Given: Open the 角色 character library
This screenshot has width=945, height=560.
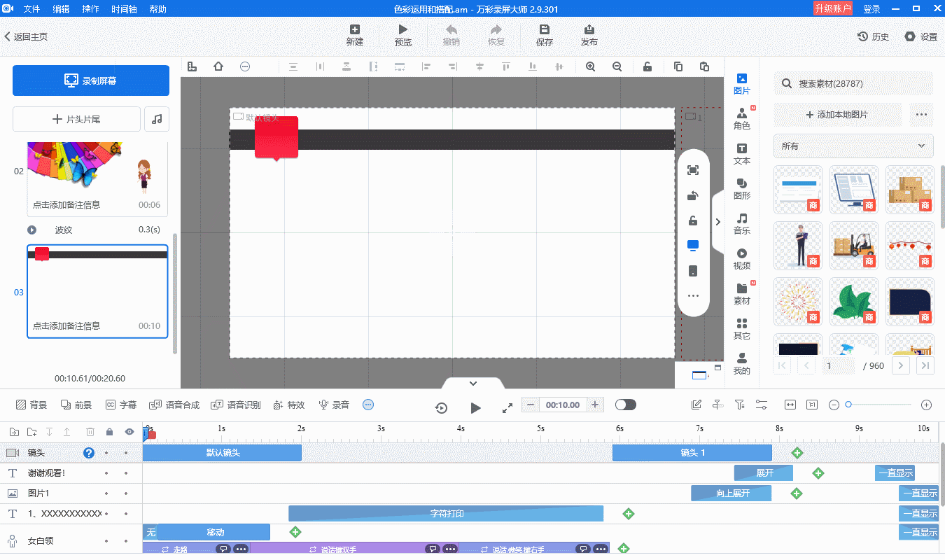Looking at the screenshot, I should pos(742,119).
